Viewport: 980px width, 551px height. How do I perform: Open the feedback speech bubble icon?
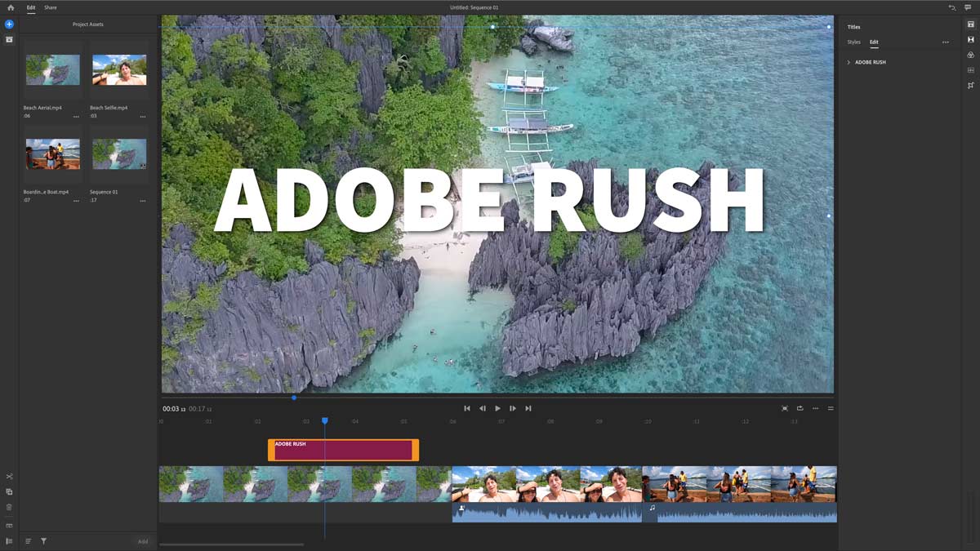968,7
